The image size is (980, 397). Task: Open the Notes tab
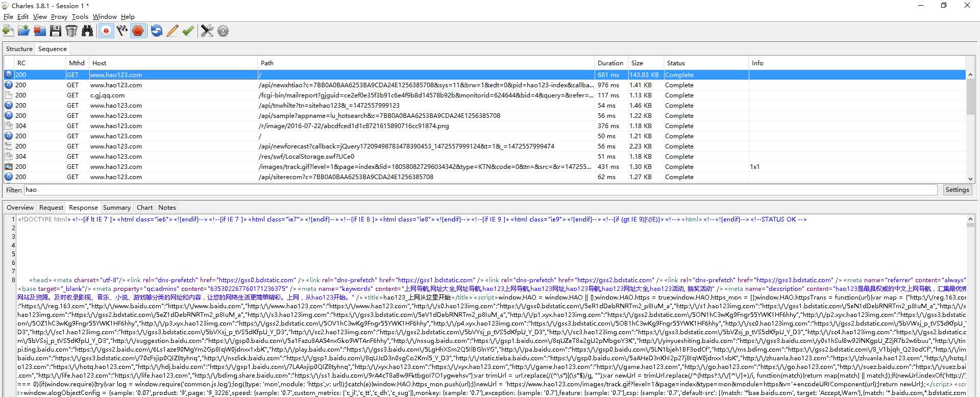(x=167, y=208)
